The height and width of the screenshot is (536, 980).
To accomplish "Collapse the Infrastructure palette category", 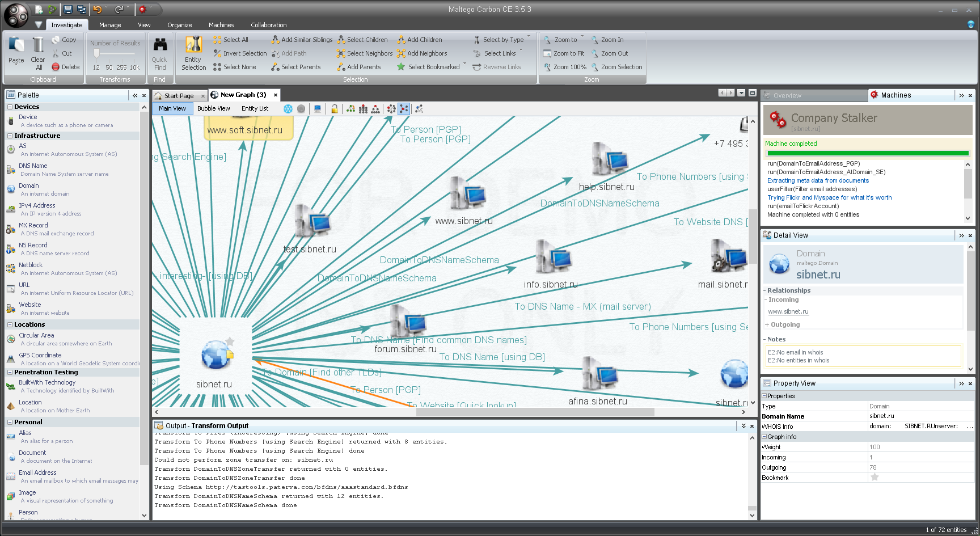I will point(10,136).
